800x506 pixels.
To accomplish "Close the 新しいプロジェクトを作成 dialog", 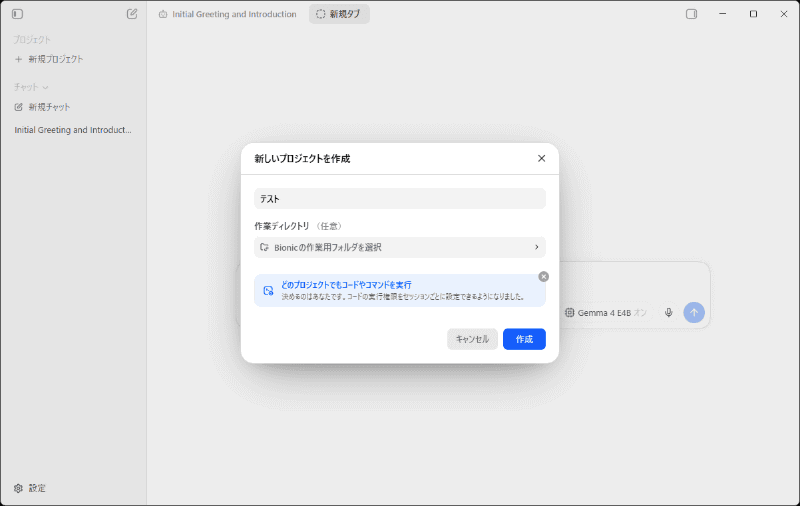I will tap(541, 159).
